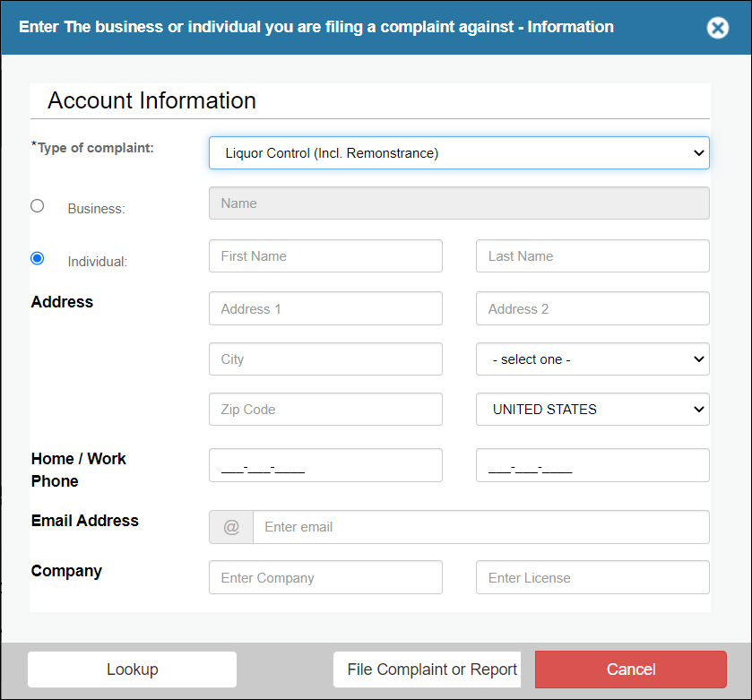Close the complaint information dialog
Screen dimensions: 752x700
point(717,28)
